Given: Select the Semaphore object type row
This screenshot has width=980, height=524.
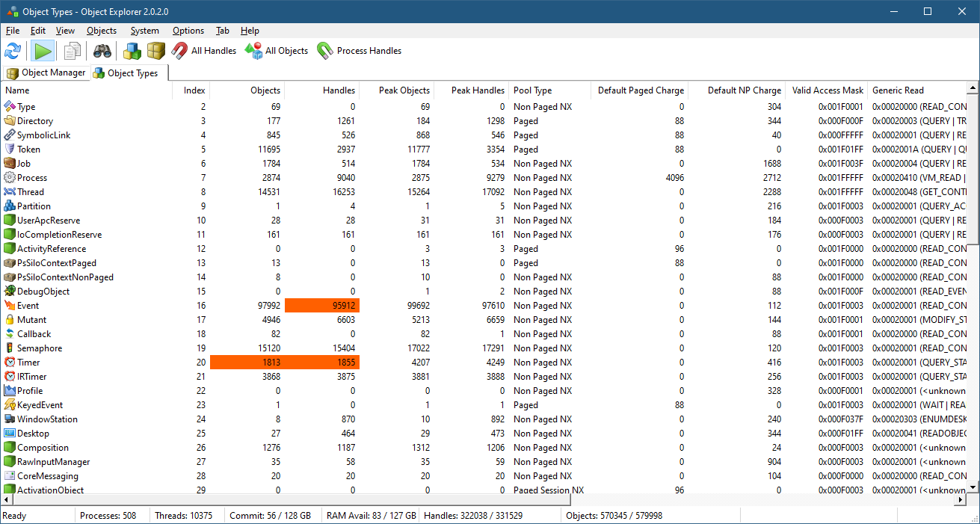Looking at the screenshot, I should coord(40,348).
